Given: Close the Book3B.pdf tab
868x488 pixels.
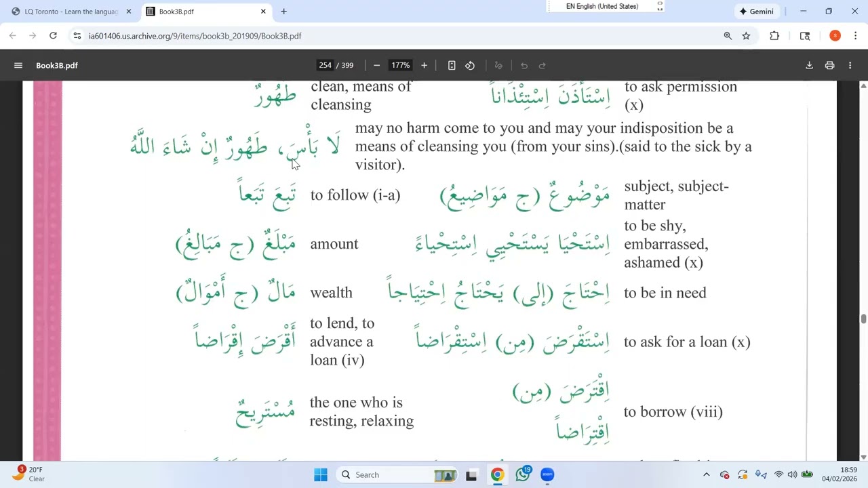Looking at the screenshot, I should [x=263, y=12].
